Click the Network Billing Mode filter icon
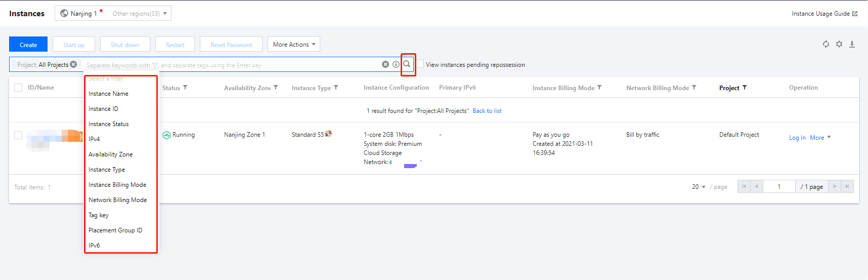 click(694, 88)
